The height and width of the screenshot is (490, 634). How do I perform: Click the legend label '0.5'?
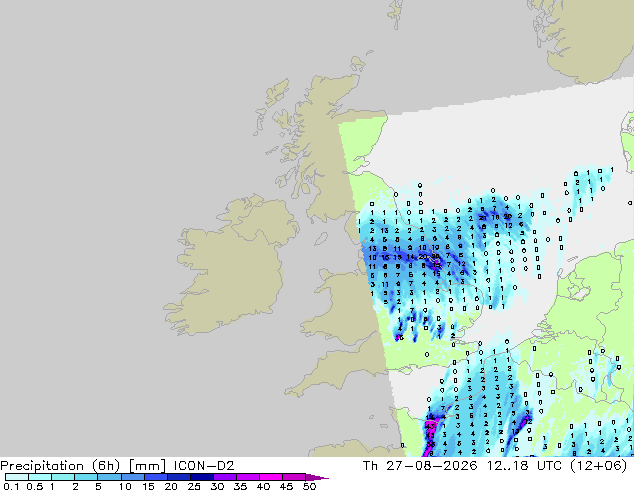(34, 486)
